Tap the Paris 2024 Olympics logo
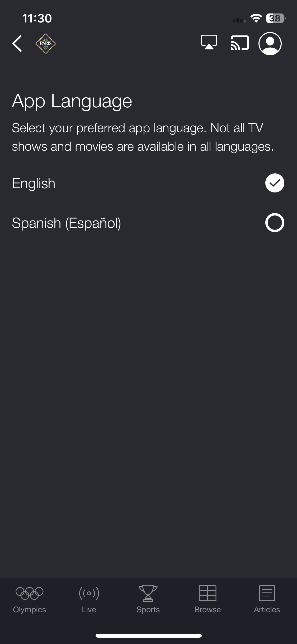The width and height of the screenshot is (297, 644). click(x=46, y=44)
